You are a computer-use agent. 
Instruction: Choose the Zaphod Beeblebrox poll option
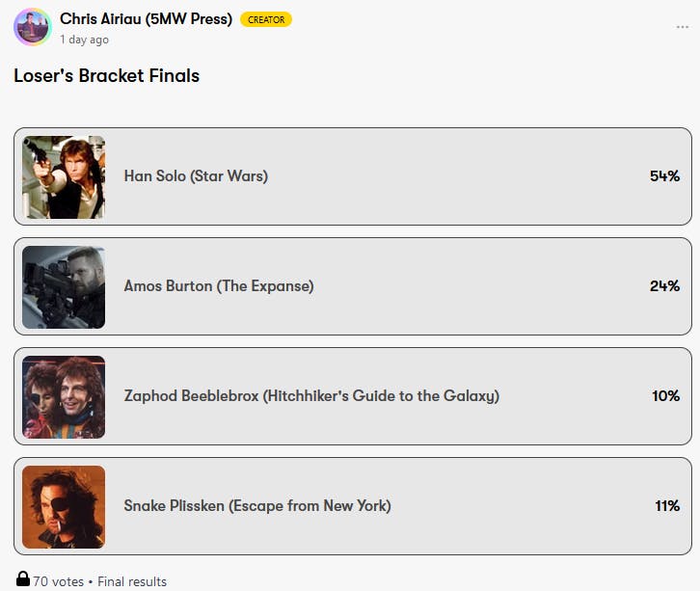point(311,396)
